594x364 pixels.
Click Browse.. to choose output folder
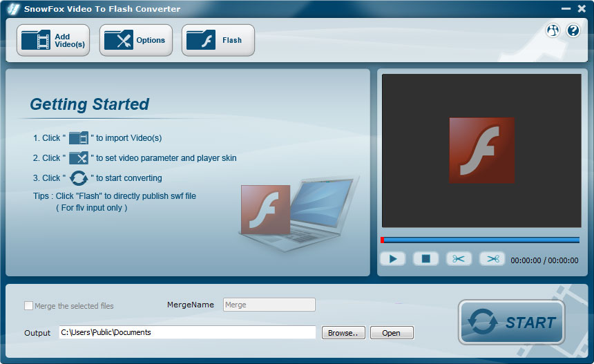343,333
